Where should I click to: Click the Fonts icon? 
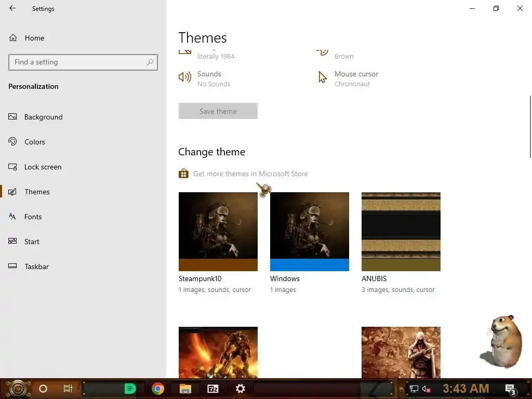pyautogui.click(x=12, y=217)
